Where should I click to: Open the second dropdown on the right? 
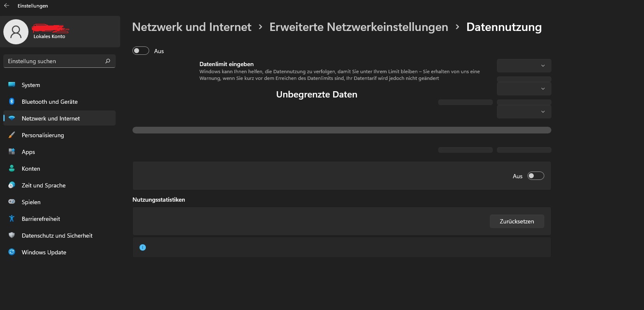click(x=524, y=89)
